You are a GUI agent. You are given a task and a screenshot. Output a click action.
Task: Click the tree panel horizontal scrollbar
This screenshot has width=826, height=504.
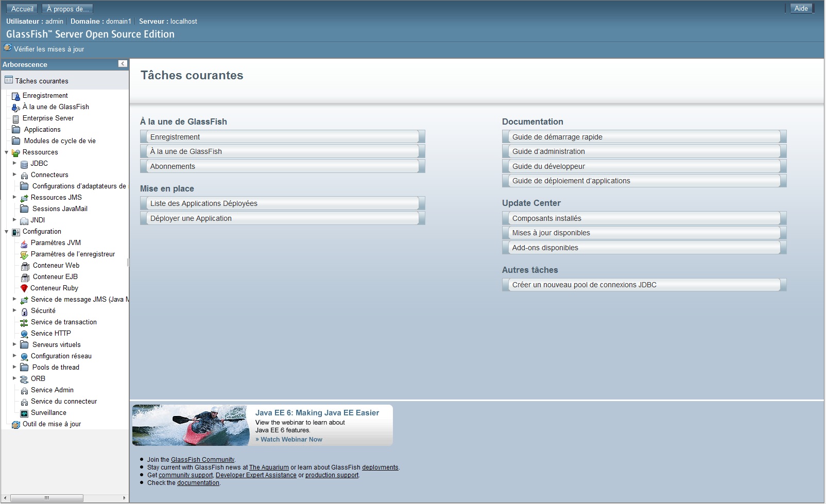coord(46,498)
